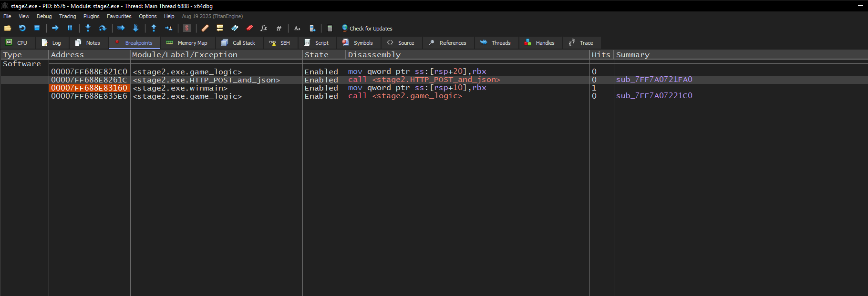
Task: Select the highlighted address 00007FF688E83160
Action: tap(89, 88)
